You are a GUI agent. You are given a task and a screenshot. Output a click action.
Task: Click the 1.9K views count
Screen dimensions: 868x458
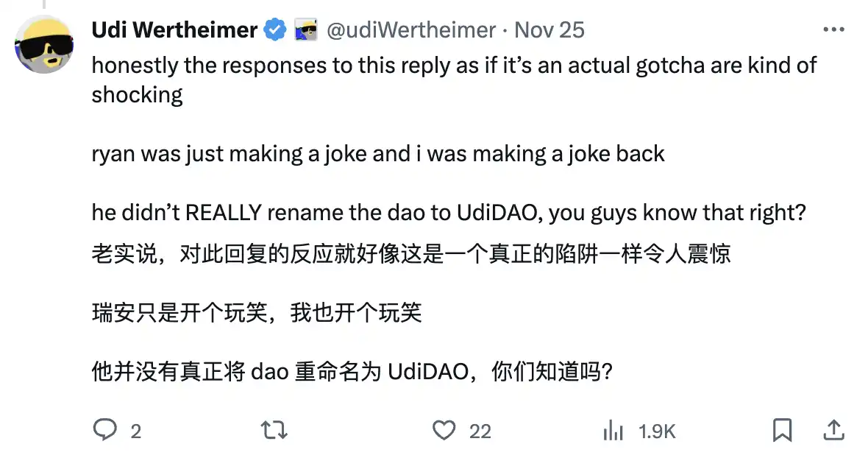pyautogui.click(x=657, y=431)
